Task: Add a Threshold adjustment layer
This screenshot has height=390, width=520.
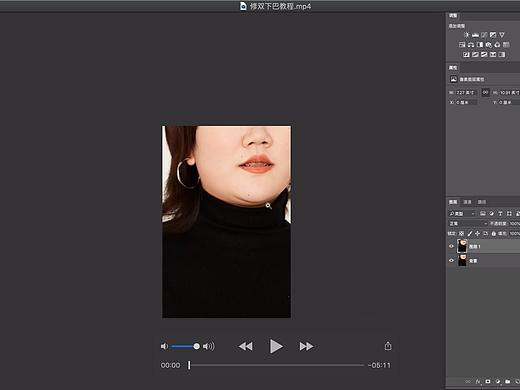Action: (x=484, y=54)
